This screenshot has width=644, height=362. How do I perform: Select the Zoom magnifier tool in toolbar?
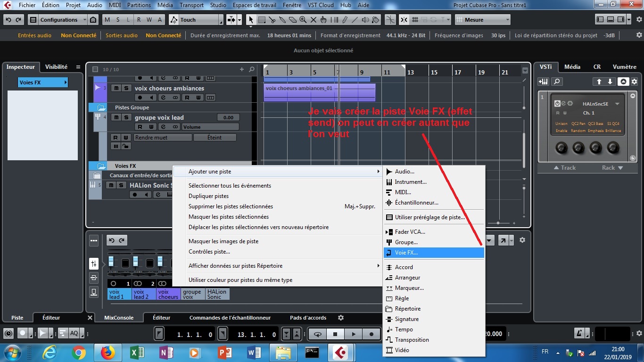(303, 20)
